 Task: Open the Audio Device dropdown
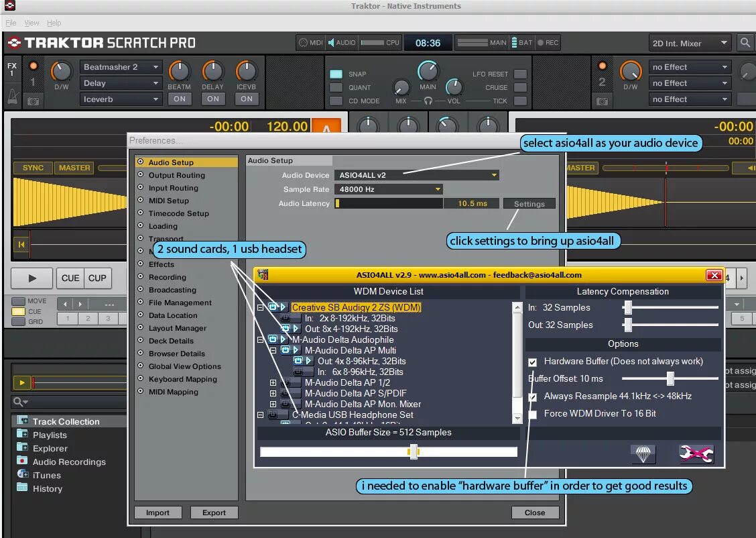pyautogui.click(x=417, y=175)
